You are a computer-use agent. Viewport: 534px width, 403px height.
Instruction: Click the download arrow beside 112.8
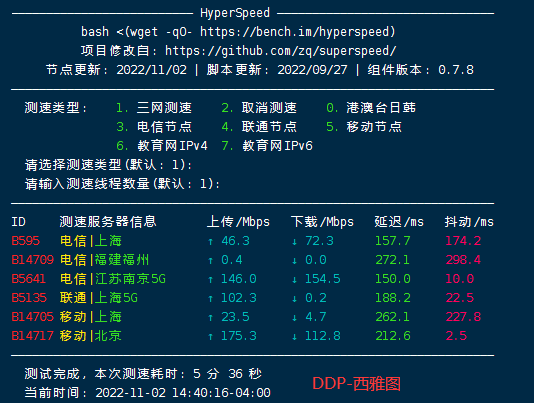click(295, 337)
